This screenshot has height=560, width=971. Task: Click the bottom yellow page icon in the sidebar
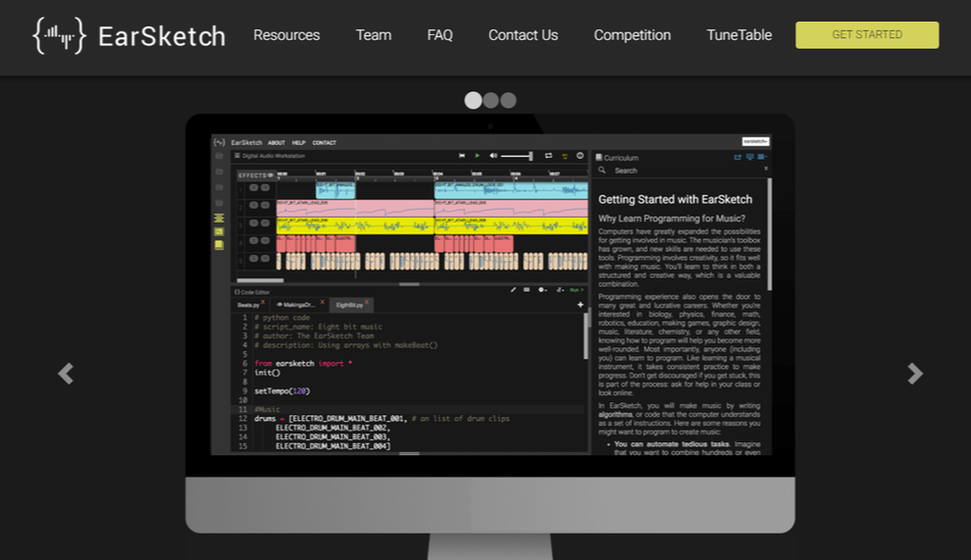(x=220, y=245)
